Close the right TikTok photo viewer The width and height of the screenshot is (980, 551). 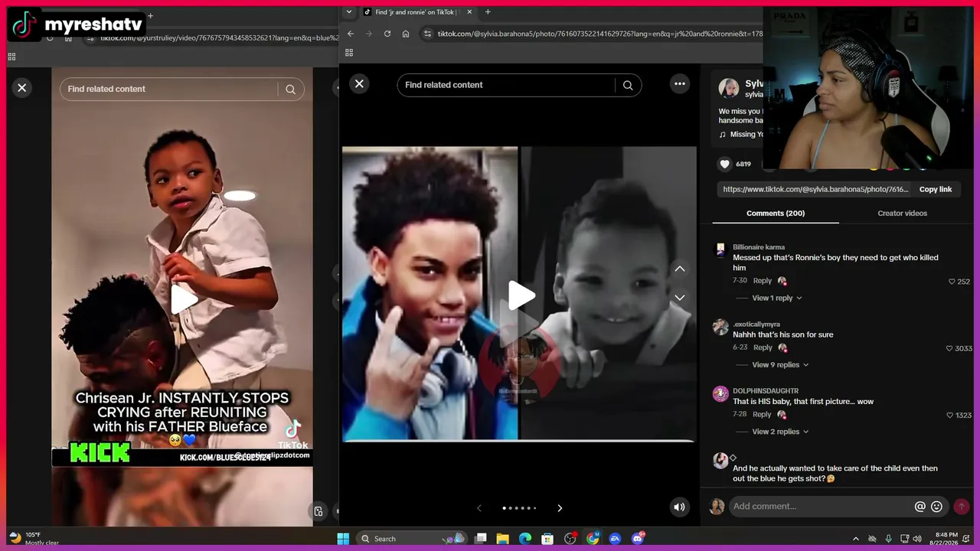tap(359, 83)
